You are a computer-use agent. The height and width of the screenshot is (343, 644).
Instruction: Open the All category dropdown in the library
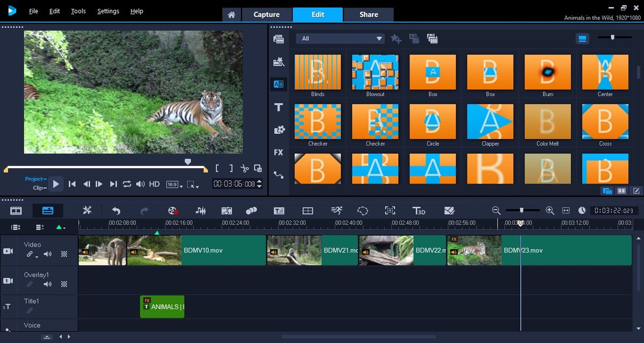[x=340, y=38]
